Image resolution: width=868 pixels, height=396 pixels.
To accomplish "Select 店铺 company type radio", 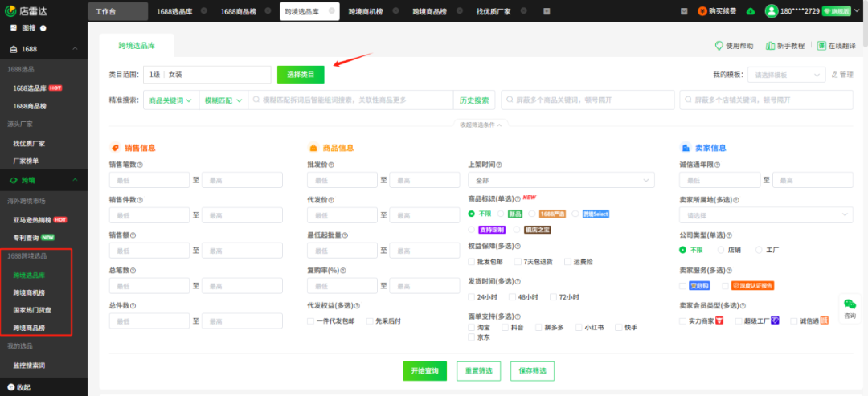I will tap(721, 250).
